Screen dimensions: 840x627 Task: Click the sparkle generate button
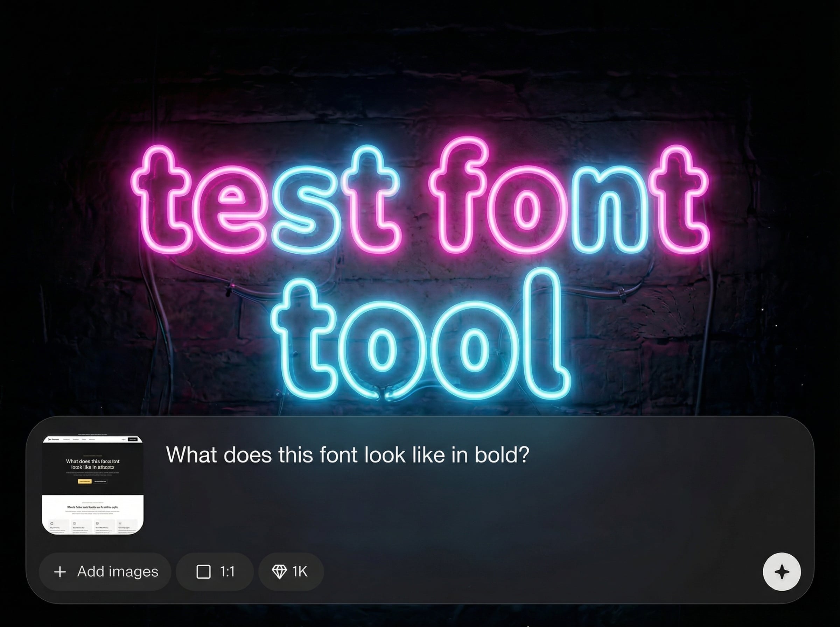tap(782, 572)
